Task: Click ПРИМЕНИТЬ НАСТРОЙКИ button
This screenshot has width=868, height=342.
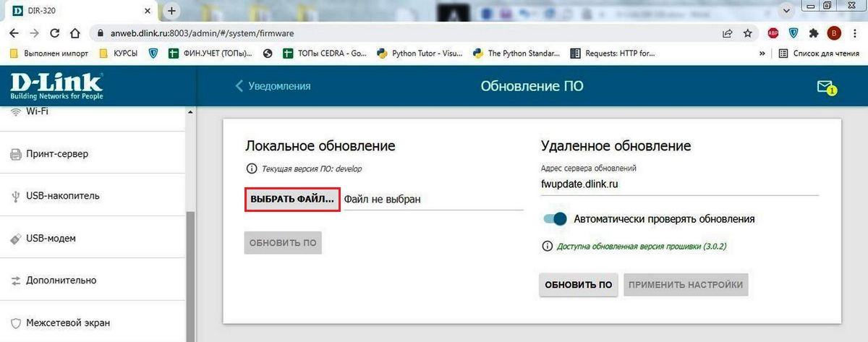Action: (686, 285)
